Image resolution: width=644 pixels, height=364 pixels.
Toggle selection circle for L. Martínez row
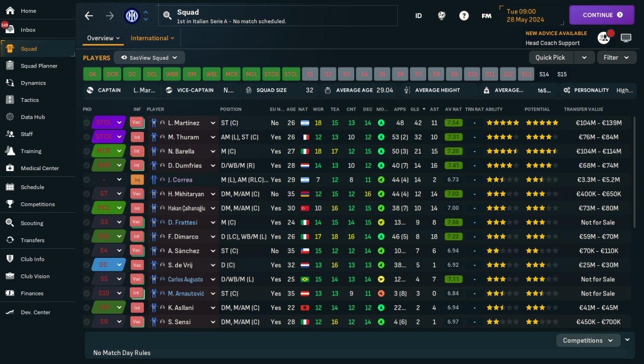[x=87, y=123]
